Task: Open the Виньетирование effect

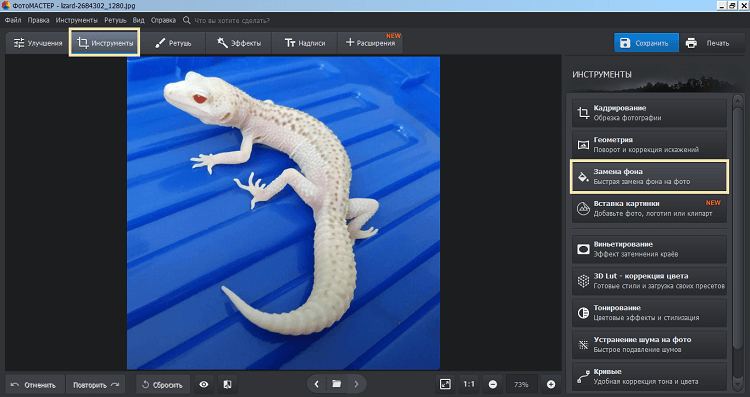Action: [649, 249]
